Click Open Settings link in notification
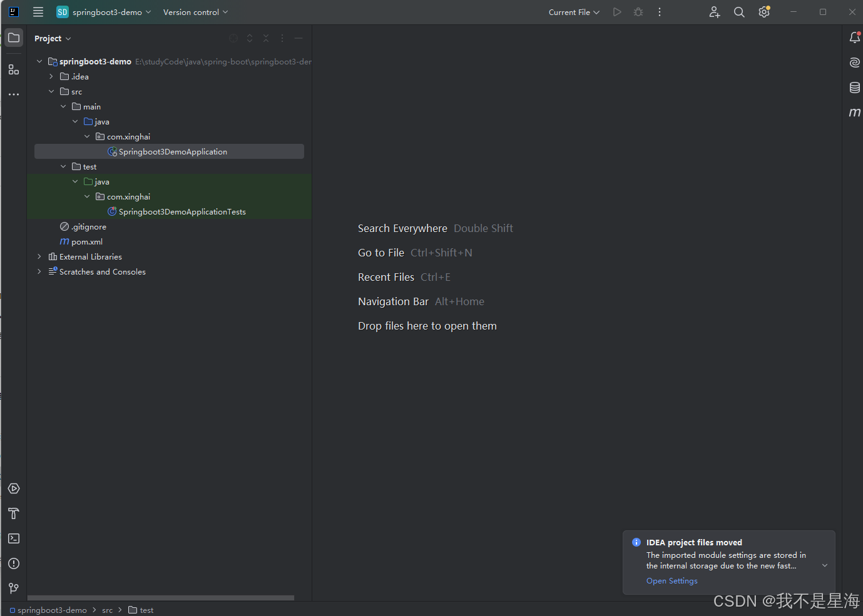The width and height of the screenshot is (863, 616). 672,581
